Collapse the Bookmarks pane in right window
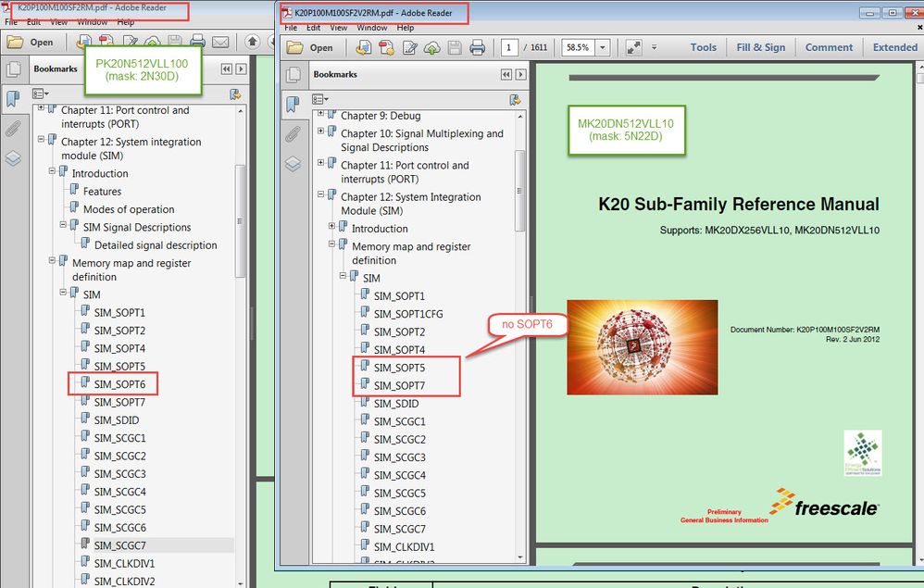Image resolution: width=924 pixels, height=588 pixels. pos(506,74)
